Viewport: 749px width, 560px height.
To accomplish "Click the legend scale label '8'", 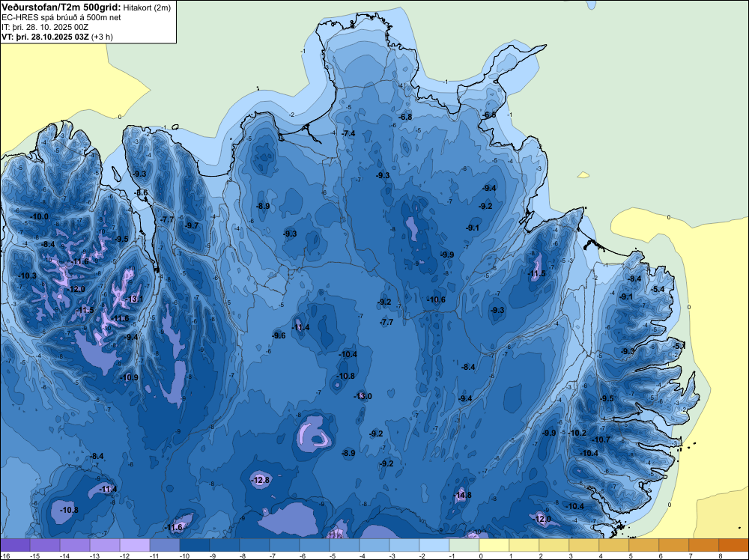I will pos(720,556).
